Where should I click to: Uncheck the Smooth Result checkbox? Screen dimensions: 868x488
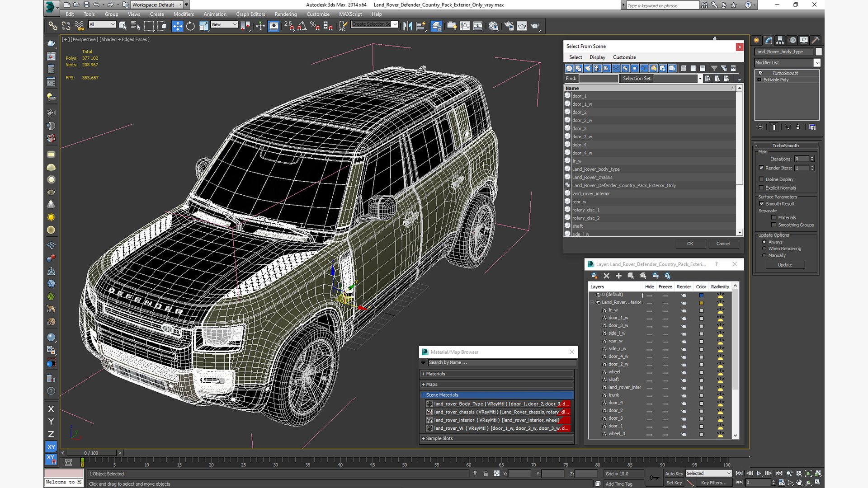[x=761, y=204]
